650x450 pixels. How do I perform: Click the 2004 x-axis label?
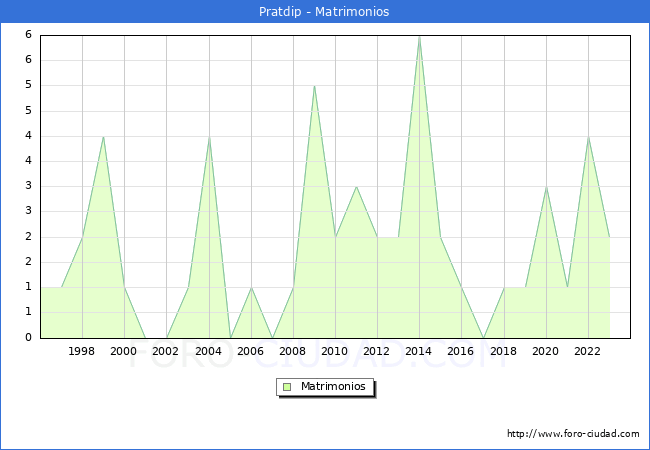pos(208,351)
